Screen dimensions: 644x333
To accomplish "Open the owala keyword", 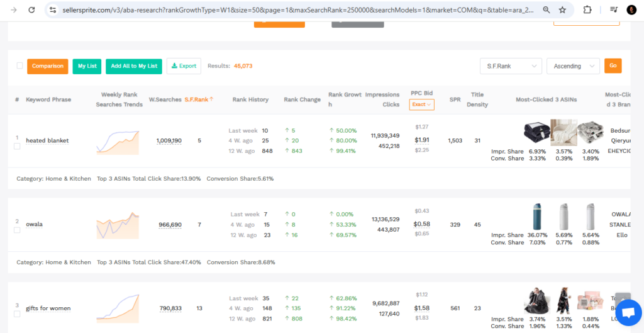I will [x=34, y=225].
